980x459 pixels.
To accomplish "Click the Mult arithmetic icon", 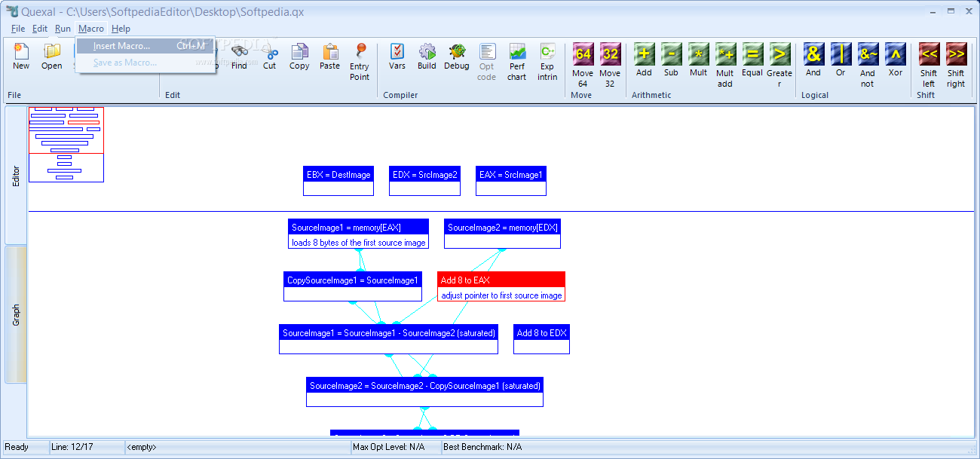I will (x=699, y=54).
